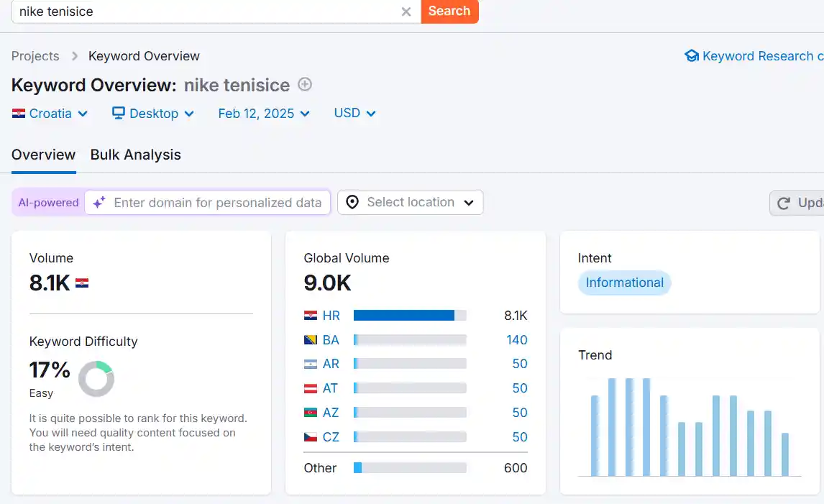Open the Feb 12, 2025 date dropdown
Viewport: 824px width, 504px height.
coord(264,114)
